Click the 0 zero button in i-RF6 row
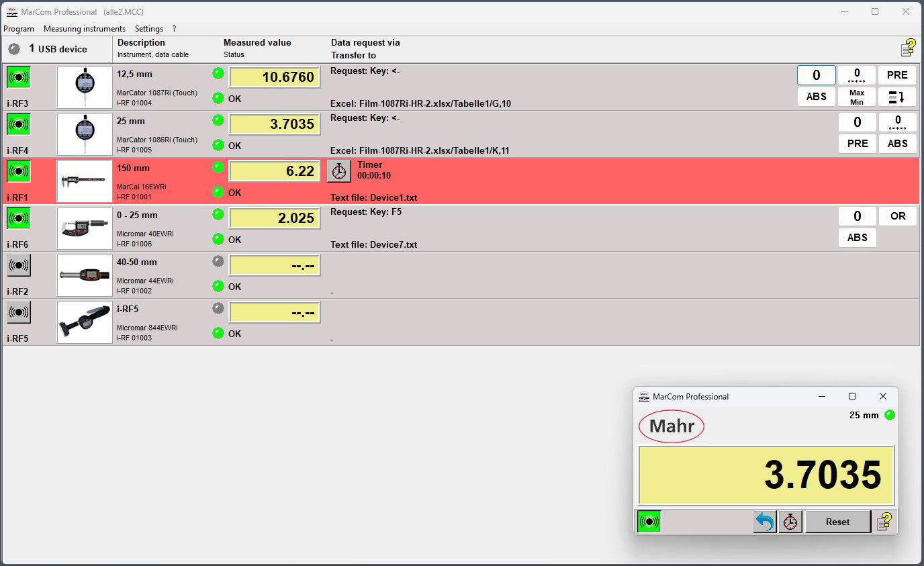Viewport: 924px width, 566px height. [x=858, y=216]
